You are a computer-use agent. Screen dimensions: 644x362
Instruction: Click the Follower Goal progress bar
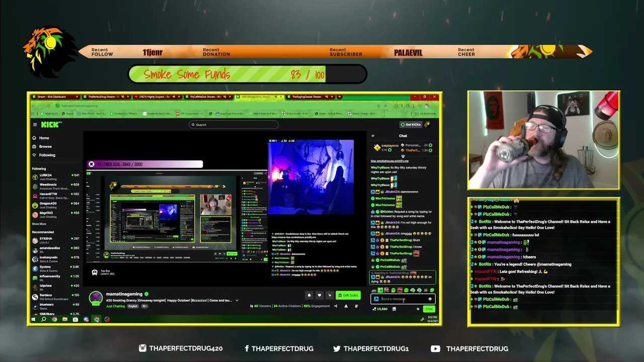pos(145,164)
